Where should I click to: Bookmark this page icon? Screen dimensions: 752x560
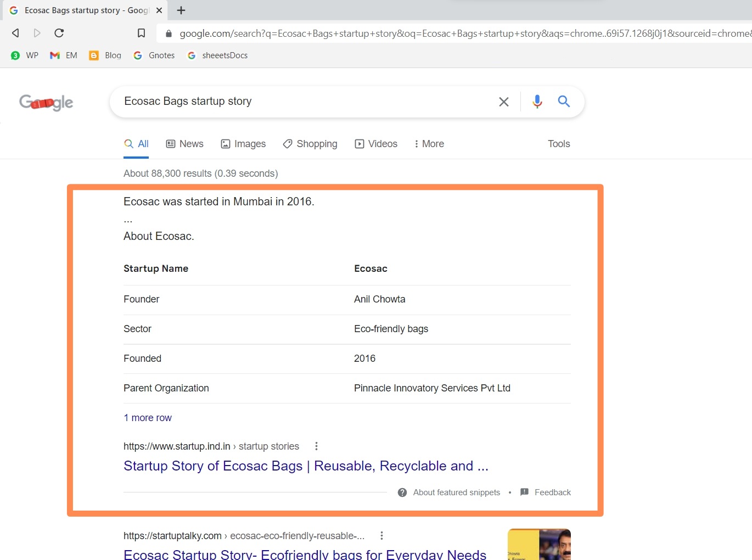coord(141,33)
